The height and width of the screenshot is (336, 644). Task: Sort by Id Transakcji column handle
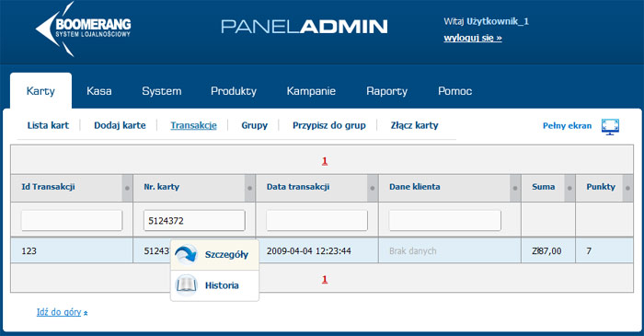(x=127, y=188)
